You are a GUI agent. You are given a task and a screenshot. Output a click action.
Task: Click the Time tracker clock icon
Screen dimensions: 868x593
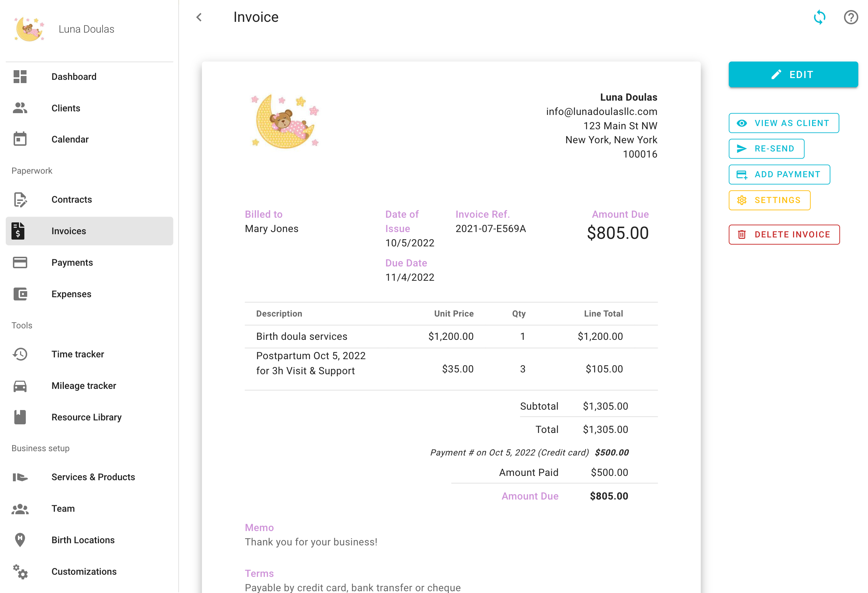point(20,354)
